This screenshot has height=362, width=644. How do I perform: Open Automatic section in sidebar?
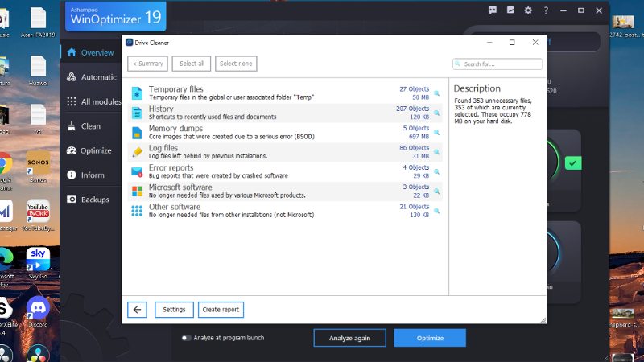(91, 77)
